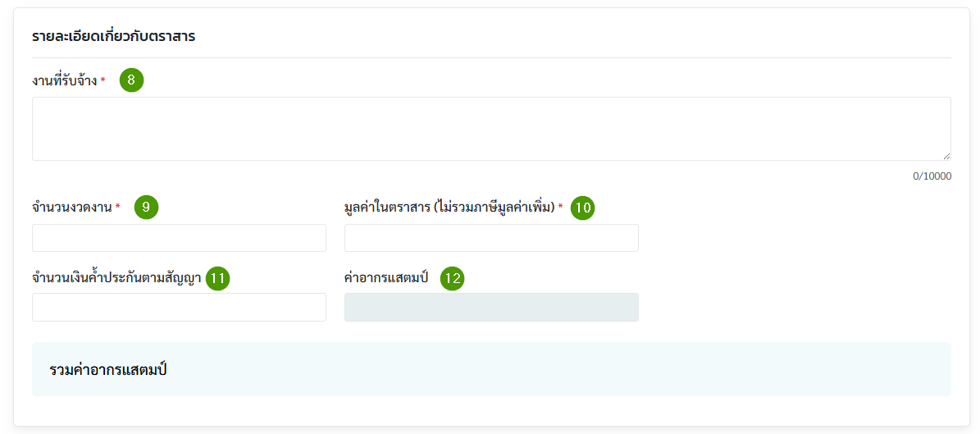
Task: Click the จำนวนเงินค้ำประกันตามสัญญา label text
Action: (116, 278)
